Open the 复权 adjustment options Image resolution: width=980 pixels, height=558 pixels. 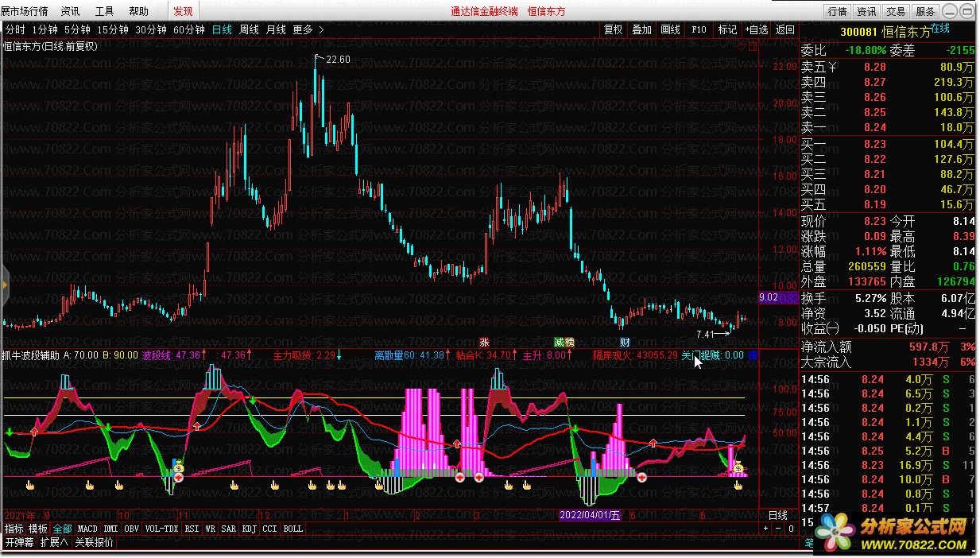[614, 29]
